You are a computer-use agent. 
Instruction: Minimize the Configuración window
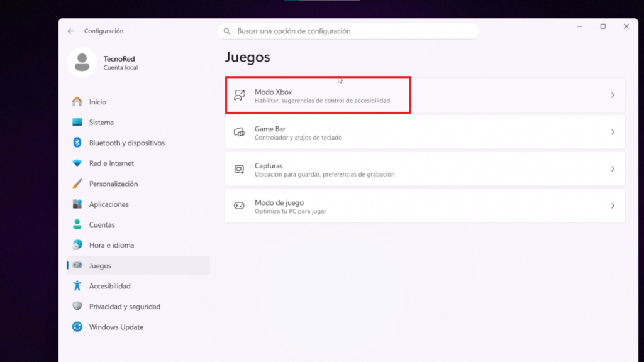coord(579,26)
